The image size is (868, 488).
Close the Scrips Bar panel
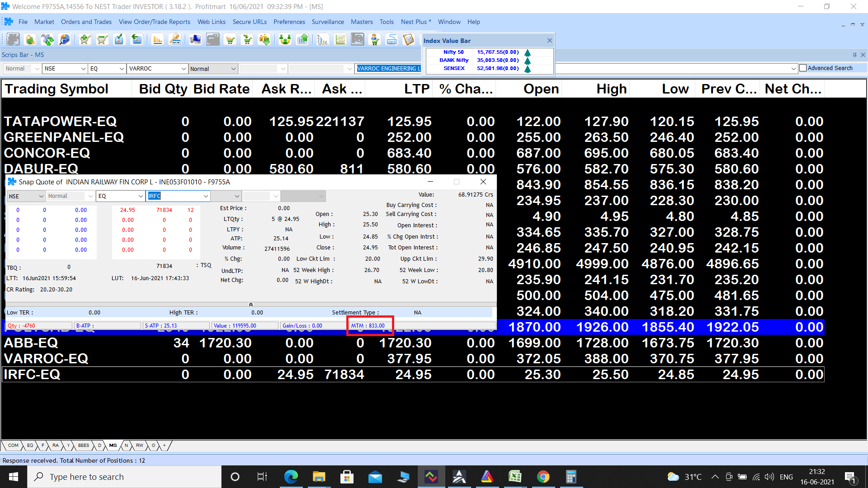click(x=863, y=55)
